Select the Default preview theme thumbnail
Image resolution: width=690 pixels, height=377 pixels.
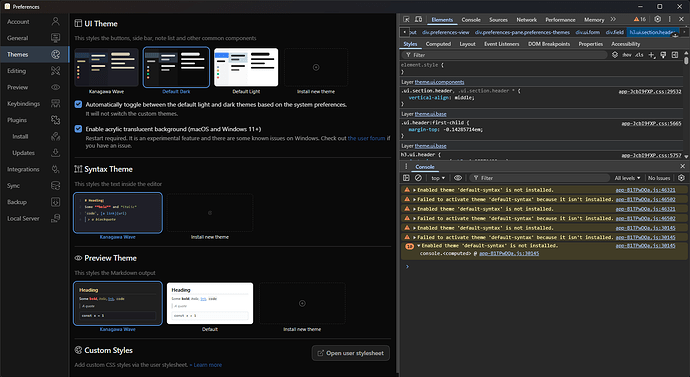tap(210, 303)
